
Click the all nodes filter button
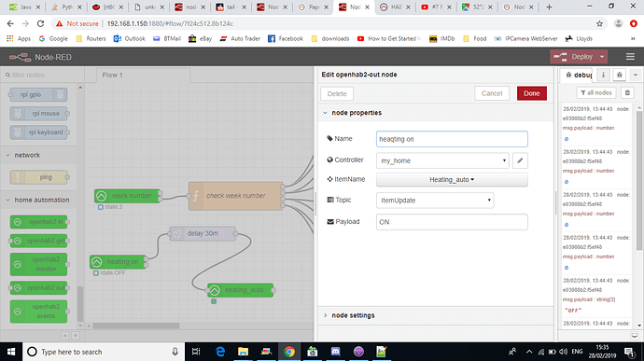[x=596, y=93]
